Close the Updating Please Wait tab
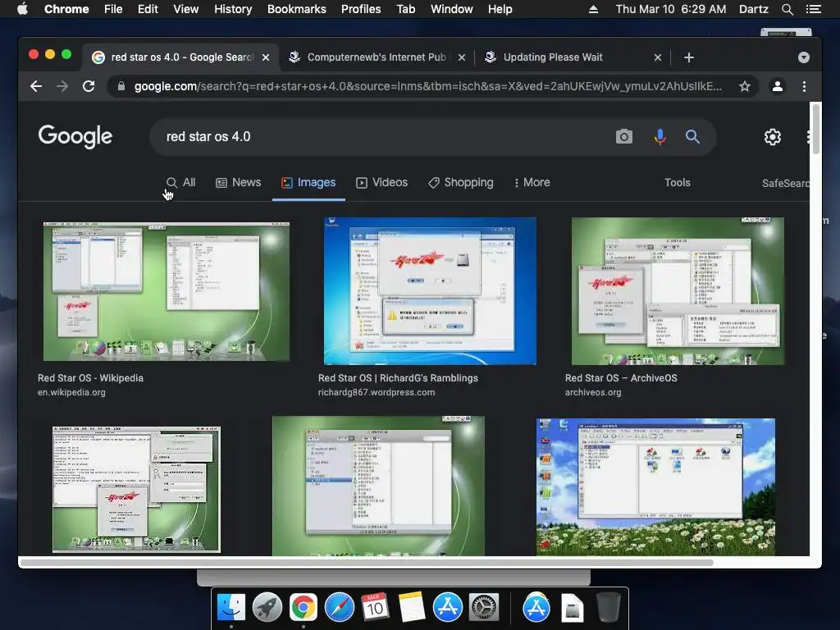The height and width of the screenshot is (630, 840). click(x=658, y=57)
